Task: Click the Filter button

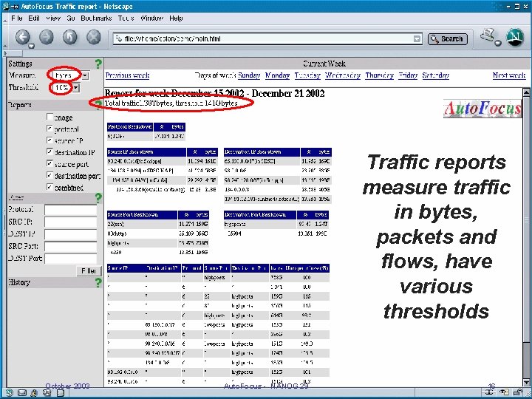Action: point(89,270)
